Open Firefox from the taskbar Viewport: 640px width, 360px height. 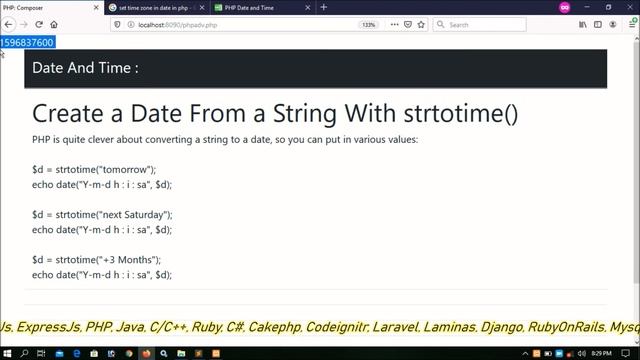tap(146, 353)
